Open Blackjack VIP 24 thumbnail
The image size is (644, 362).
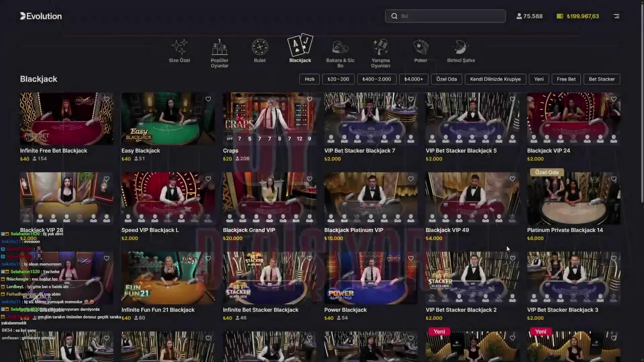point(574,119)
